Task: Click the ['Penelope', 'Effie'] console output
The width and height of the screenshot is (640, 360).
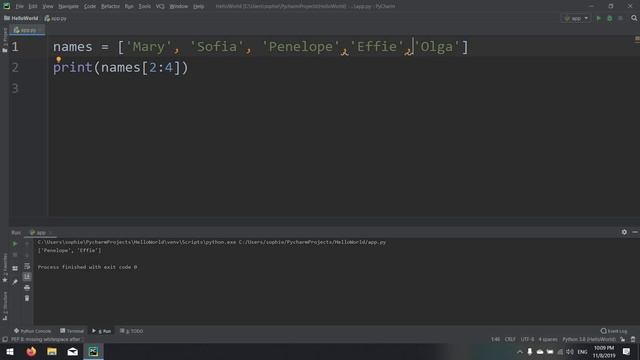Action: [69, 251]
